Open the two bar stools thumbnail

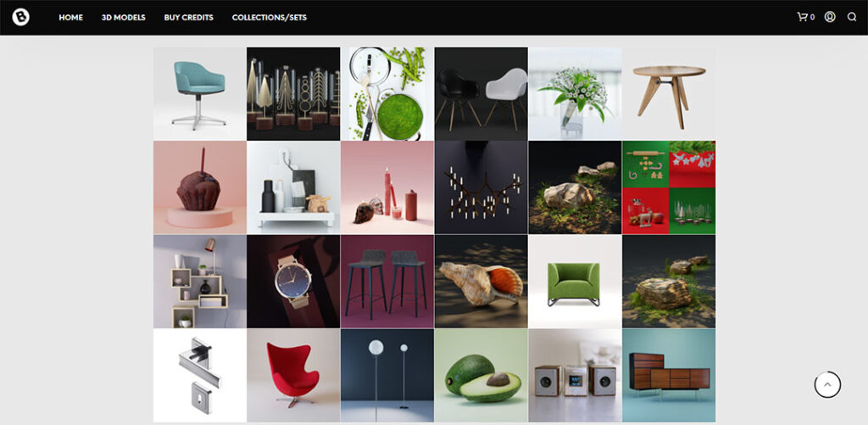pos(387,282)
